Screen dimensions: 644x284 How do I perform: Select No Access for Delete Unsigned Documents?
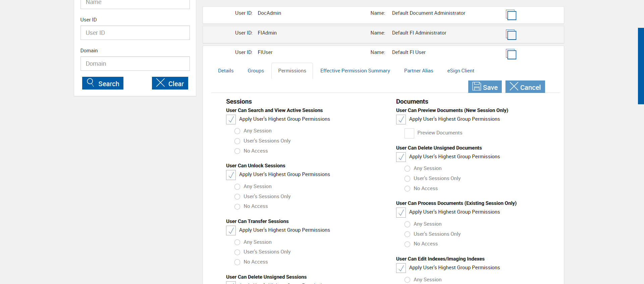coord(408,188)
